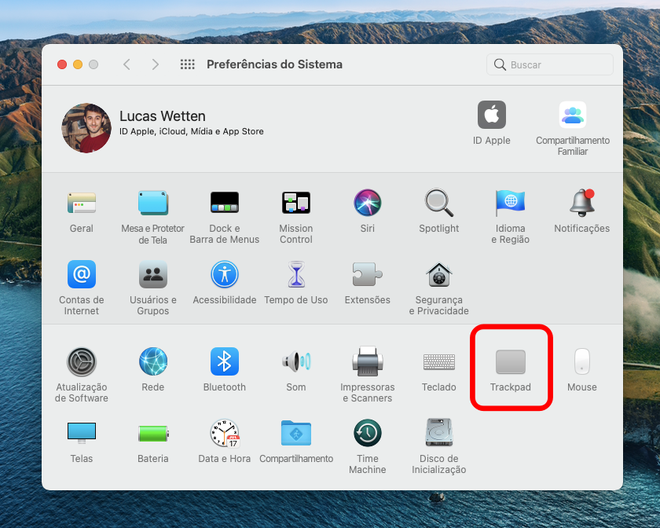Open the Teclado keyboard preferences
Screen dimensions: 660x528
click(x=439, y=362)
